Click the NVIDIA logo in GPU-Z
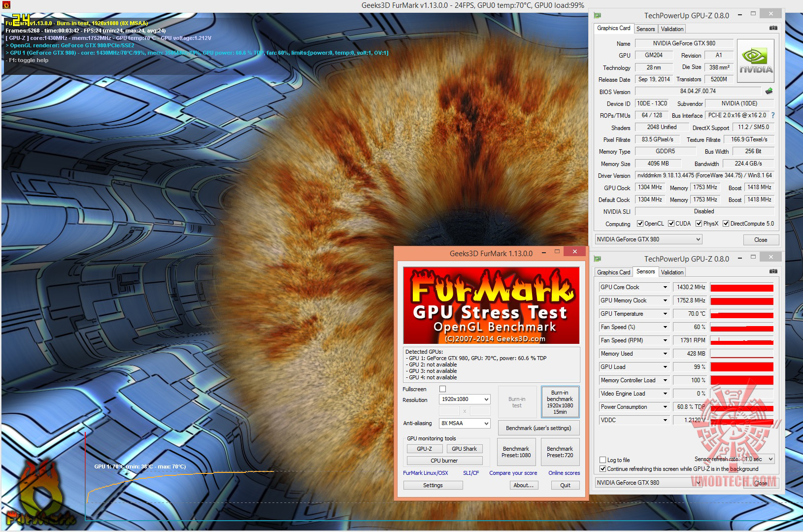 point(756,61)
